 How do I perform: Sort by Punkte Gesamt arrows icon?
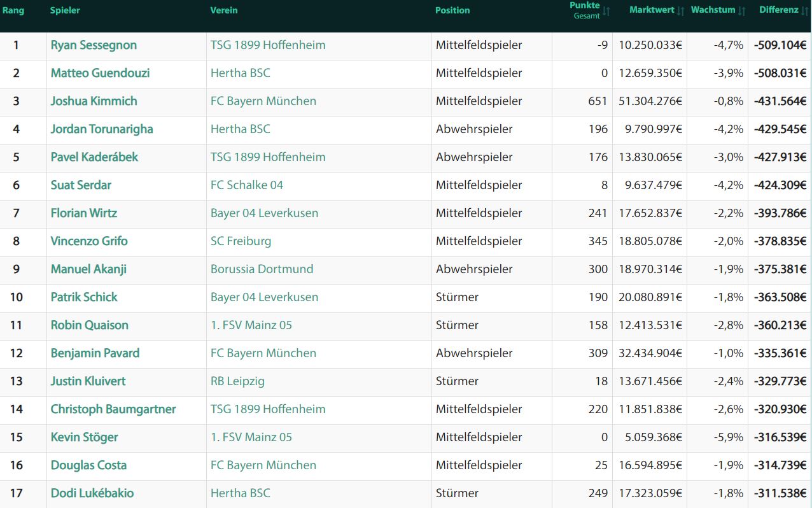click(x=606, y=10)
